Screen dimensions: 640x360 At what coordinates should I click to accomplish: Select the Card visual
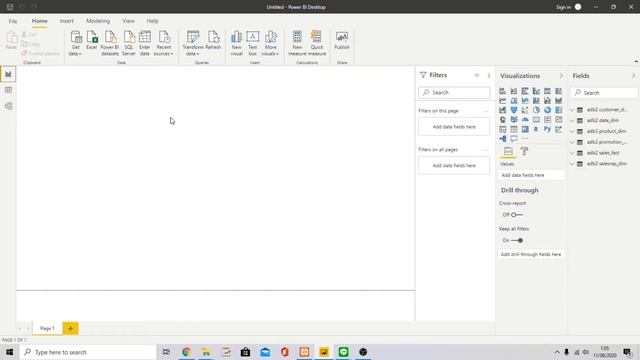click(x=536, y=120)
